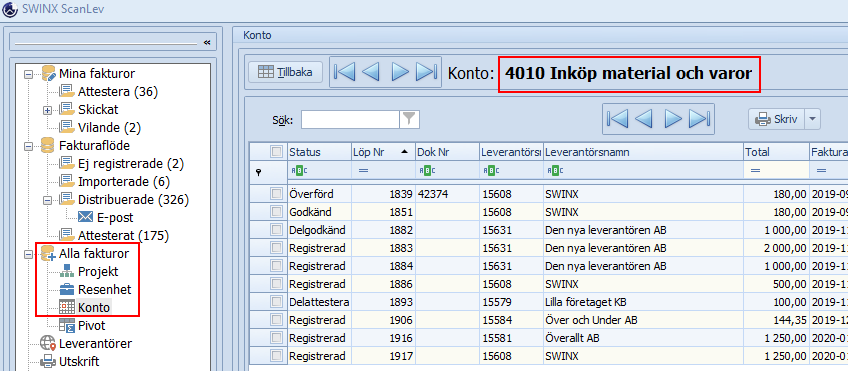The height and width of the screenshot is (371, 848).
Task: Click the Dok Nr cell 42374
Action: [447, 194]
